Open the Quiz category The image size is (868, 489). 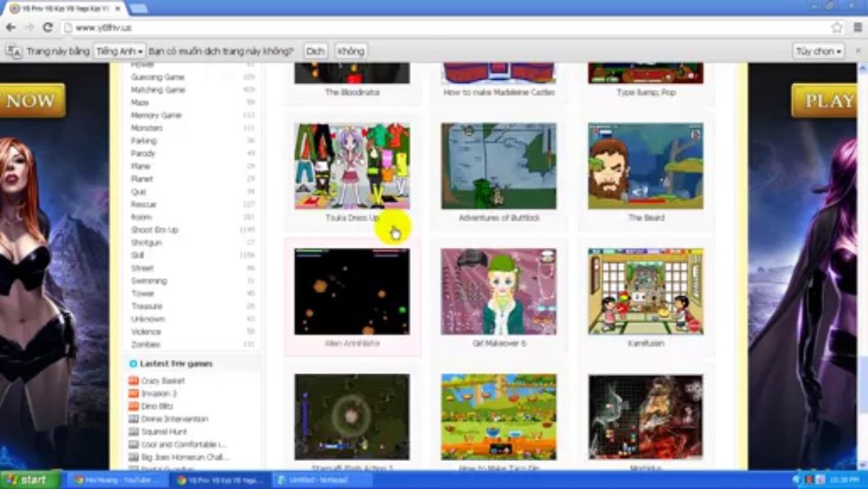138,192
